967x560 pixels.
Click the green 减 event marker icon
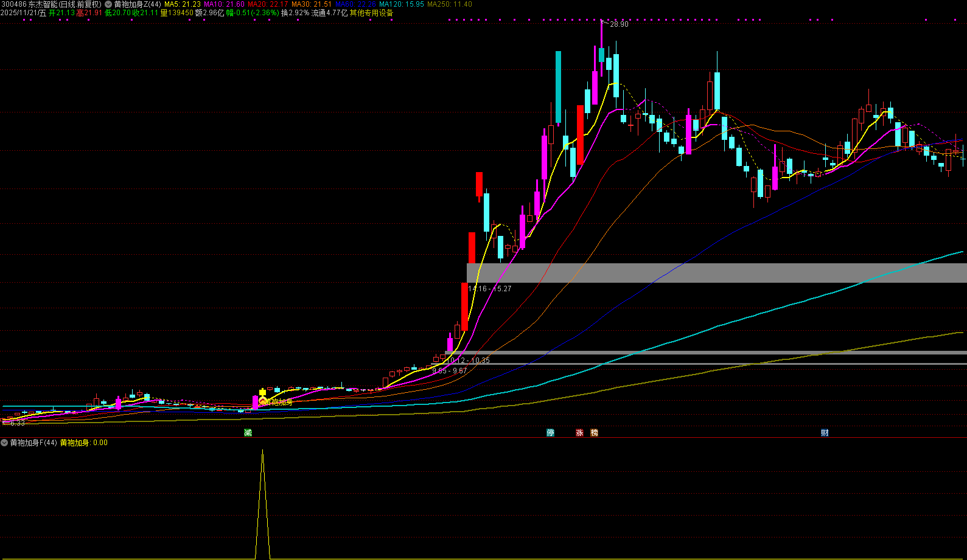(x=248, y=433)
